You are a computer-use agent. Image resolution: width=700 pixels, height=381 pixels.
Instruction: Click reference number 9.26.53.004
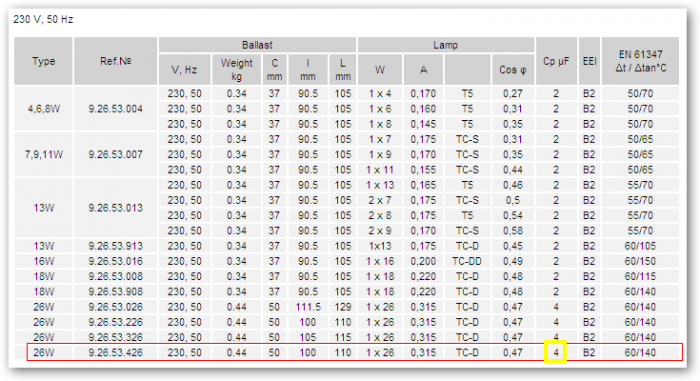pos(115,109)
